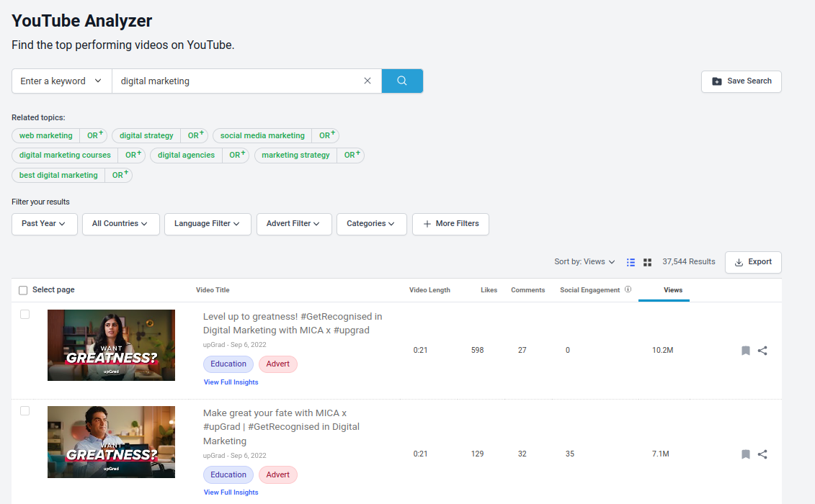This screenshot has width=815, height=504.
Task: Share the 'Make great your fate' video
Action: [x=762, y=454]
